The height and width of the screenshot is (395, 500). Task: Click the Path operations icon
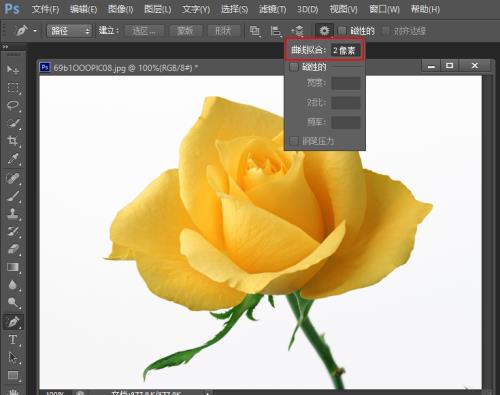pos(255,31)
